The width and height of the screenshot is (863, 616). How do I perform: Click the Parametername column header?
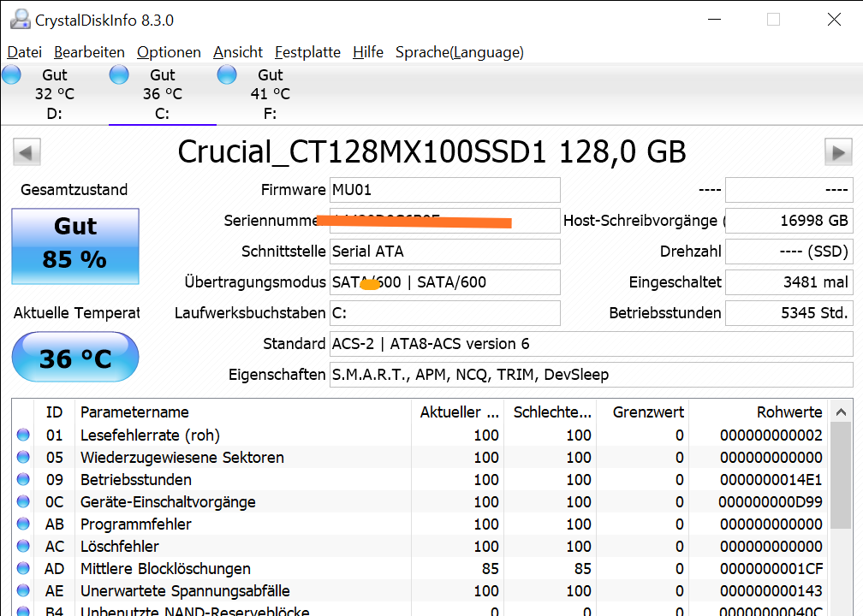coord(243,412)
